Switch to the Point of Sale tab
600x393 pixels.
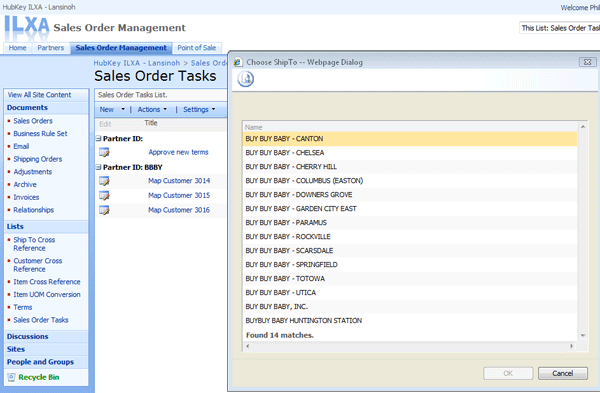(x=197, y=48)
